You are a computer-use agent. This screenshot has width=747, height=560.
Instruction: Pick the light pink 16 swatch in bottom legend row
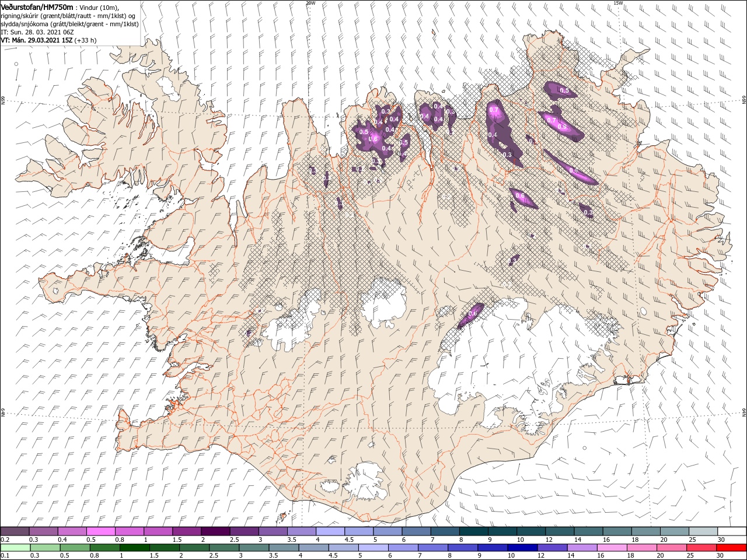611,548
